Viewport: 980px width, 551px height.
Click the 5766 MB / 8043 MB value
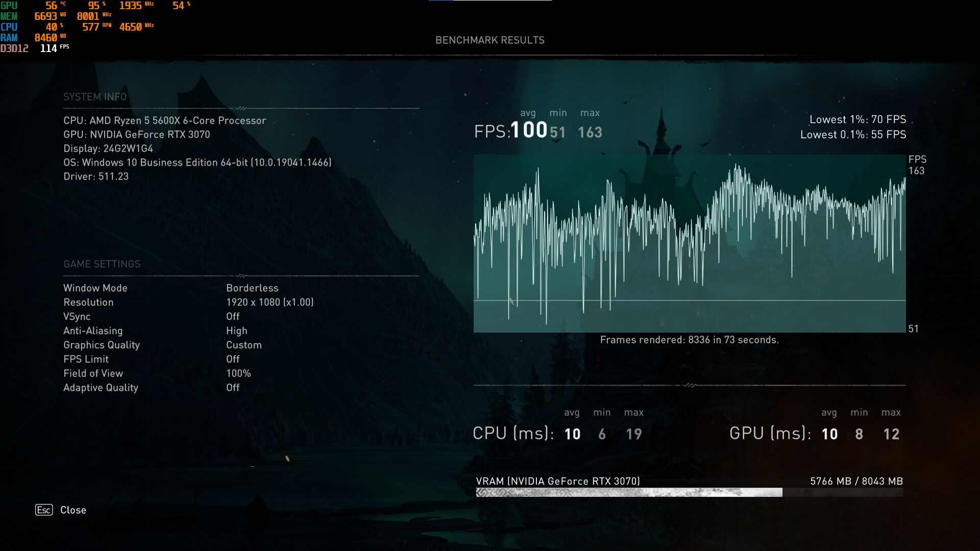pyautogui.click(x=856, y=481)
